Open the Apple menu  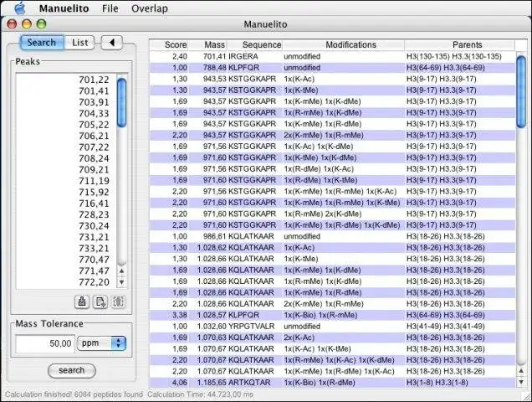click(20, 8)
